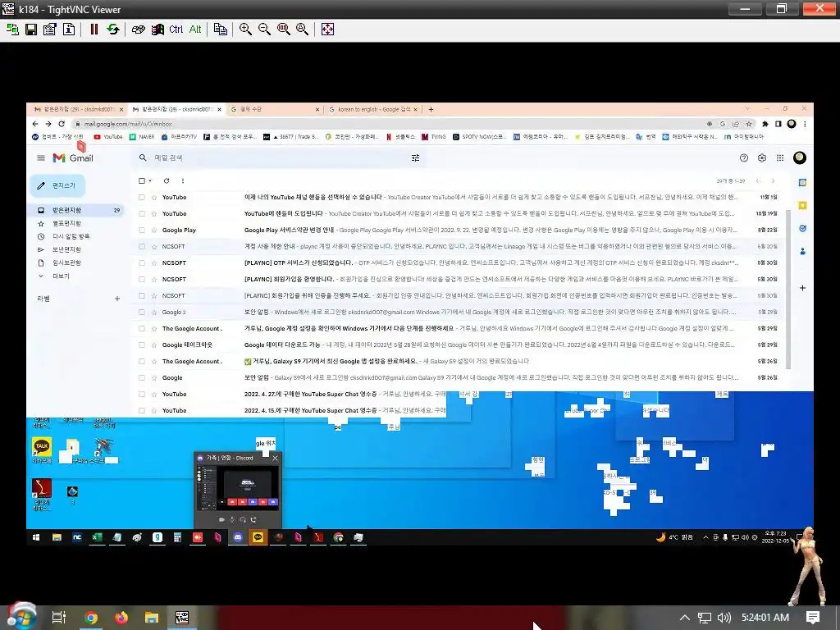This screenshot has width=840, height=630.
Task: Send Ctrl+Alt+Del using toolbar icon
Action: [x=138, y=29]
